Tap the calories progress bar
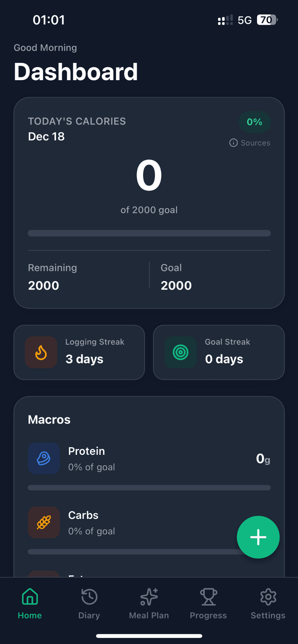Image resolution: width=298 pixels, height=644 pixels. pos(149,233)
